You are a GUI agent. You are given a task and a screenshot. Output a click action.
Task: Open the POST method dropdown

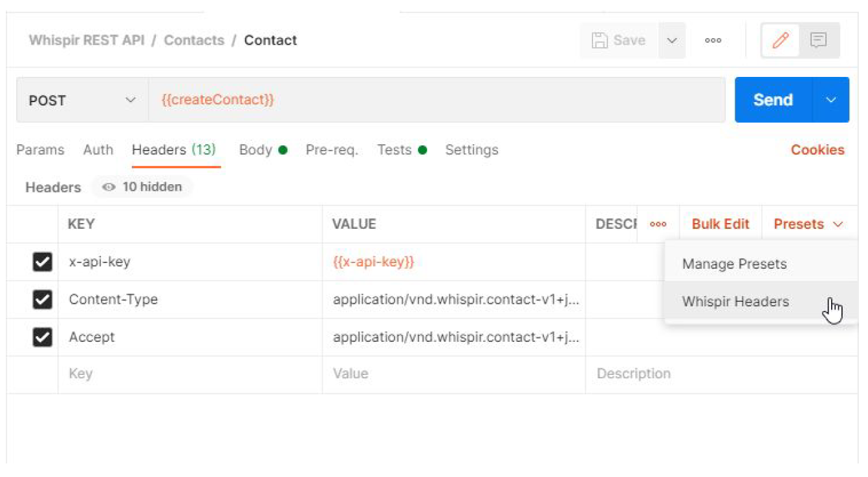coord(82,100)
